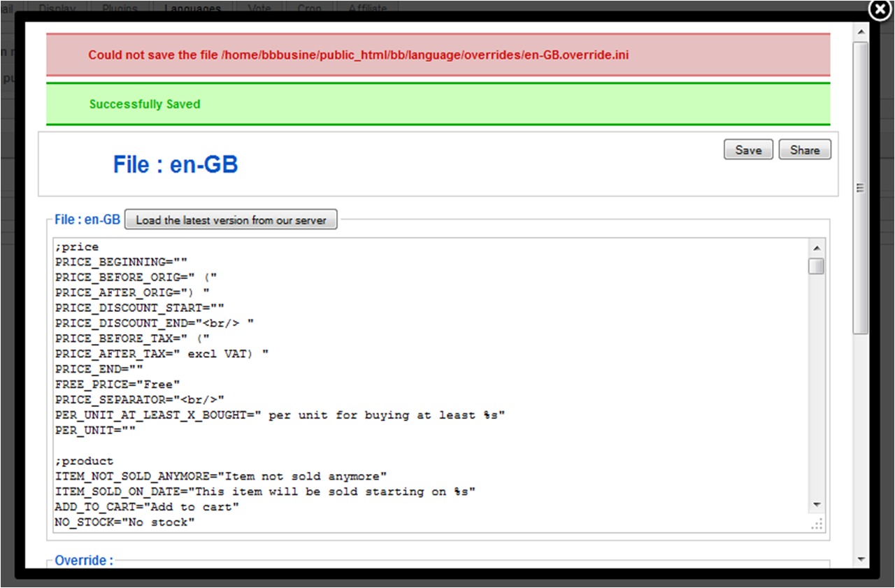
Task: Load the latest version from server
Action: [x=231, y=220]
